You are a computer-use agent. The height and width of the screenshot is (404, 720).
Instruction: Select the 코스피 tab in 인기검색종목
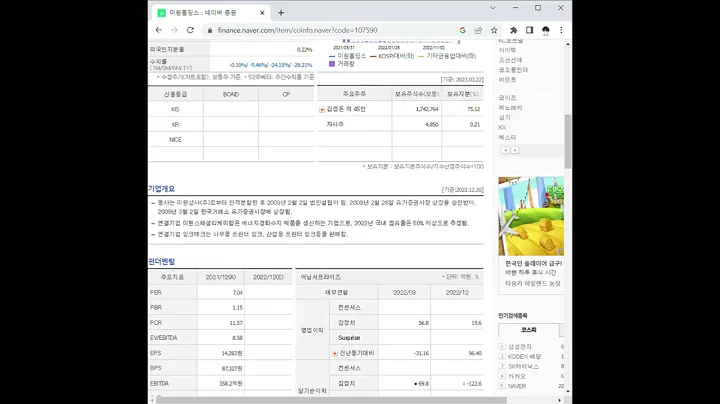point(529,330)
